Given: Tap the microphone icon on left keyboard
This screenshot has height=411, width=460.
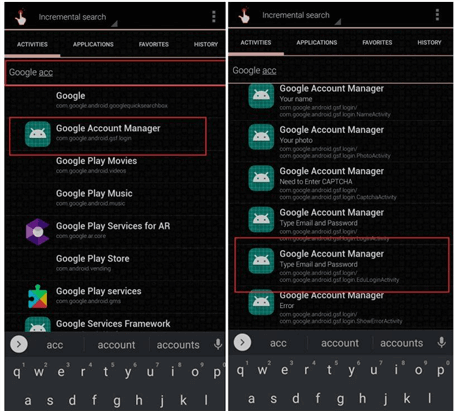Looking at the screenshot, I should pos(218,344).
